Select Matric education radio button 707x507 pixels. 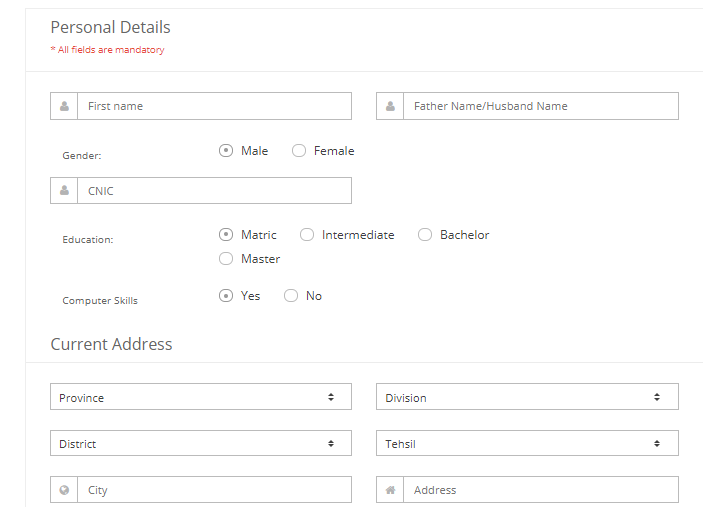(226, 235)
